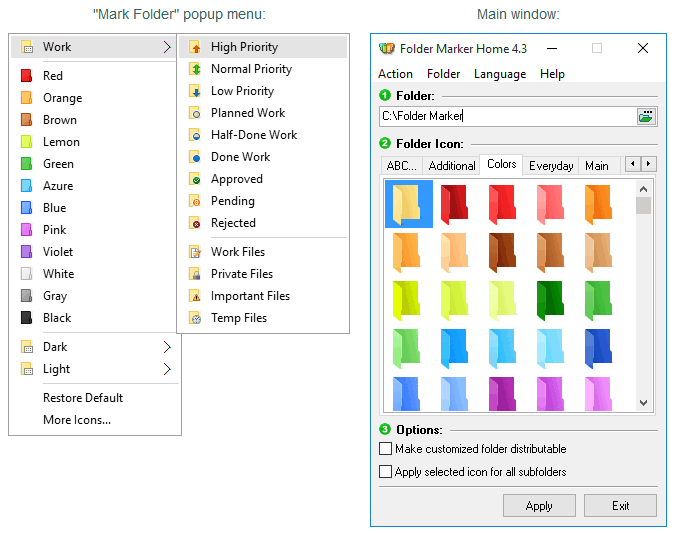Switch to the Main tab

[597, 166]
